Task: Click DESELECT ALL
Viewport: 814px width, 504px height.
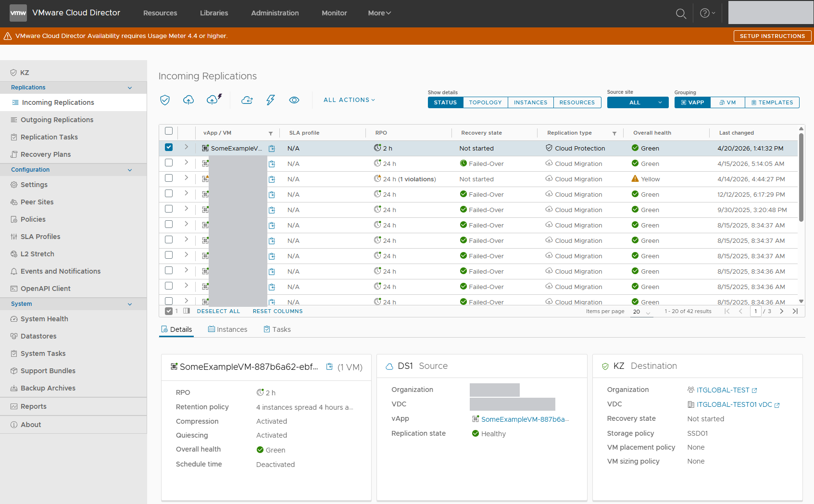Action: click(x=218, y=311)
